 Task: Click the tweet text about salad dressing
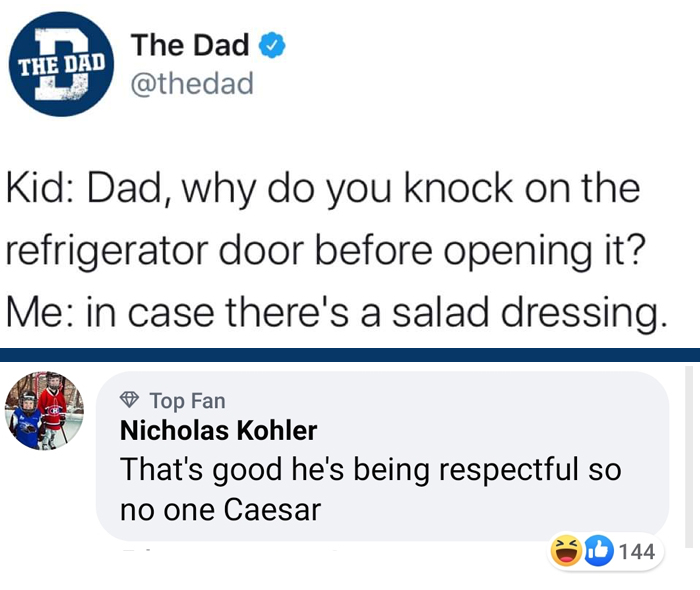click(337, 249)
